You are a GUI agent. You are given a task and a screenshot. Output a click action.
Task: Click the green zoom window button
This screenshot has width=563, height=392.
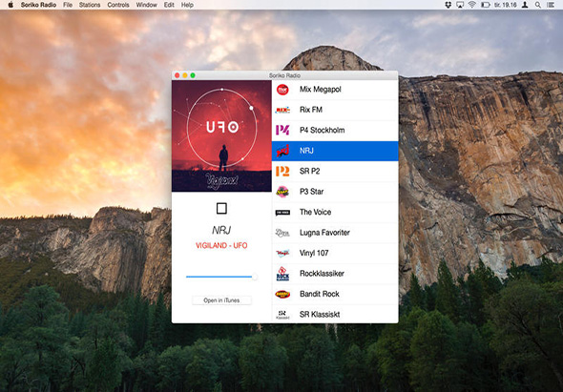(193, 75)
